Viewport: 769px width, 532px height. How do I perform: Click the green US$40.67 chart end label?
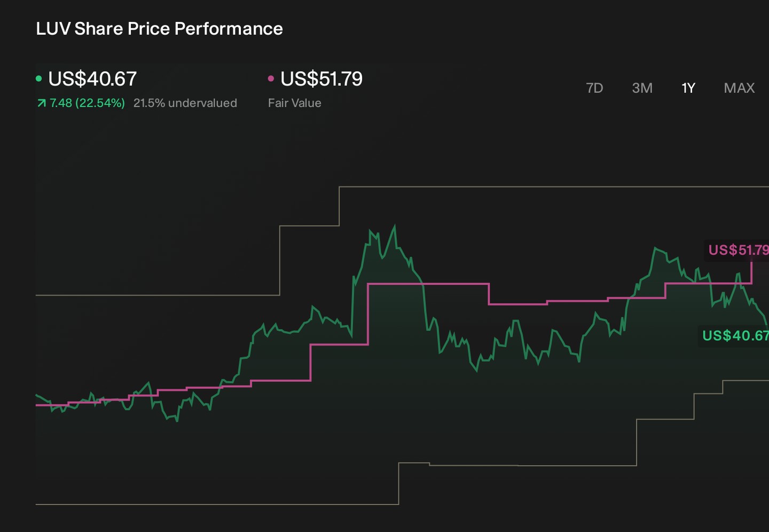[735, 335]
